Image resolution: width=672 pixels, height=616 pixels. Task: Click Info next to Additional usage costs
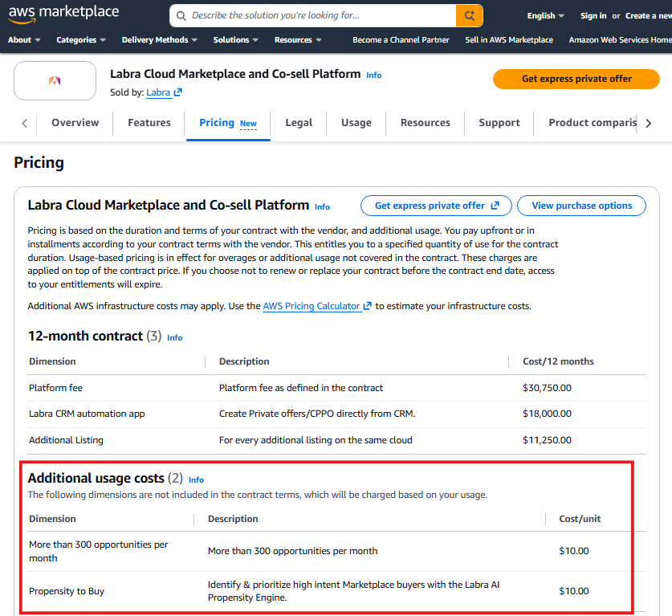tap(196, 480)
